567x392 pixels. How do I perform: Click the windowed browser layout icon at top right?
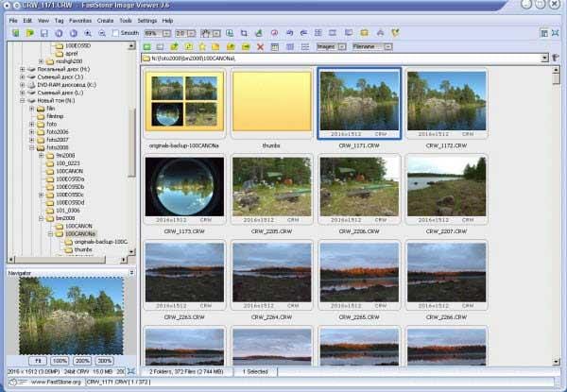tap(544, 33)
